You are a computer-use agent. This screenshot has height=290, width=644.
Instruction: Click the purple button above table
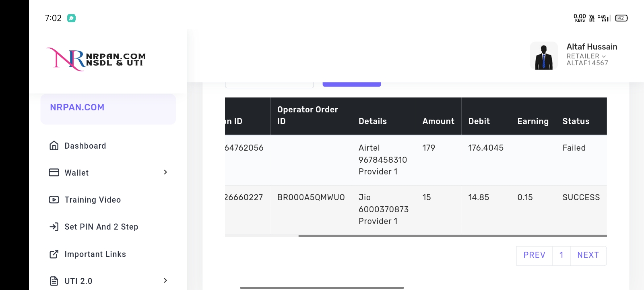[352, 84]
